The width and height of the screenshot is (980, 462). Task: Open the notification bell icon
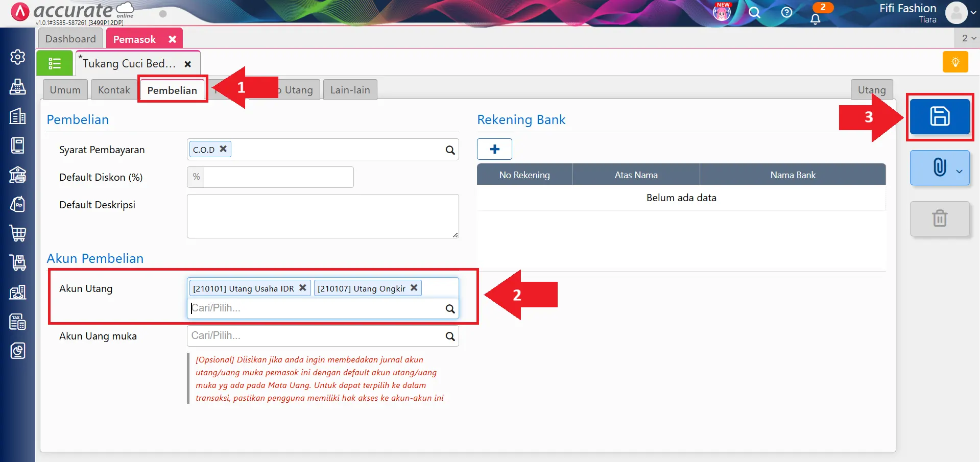[815, 19]
